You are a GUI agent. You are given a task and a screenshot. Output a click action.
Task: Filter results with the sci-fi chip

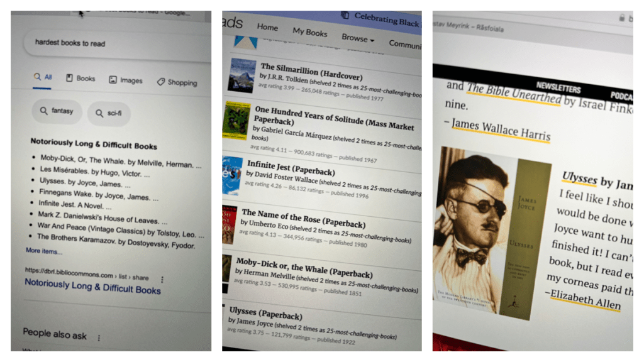point(108,114)
